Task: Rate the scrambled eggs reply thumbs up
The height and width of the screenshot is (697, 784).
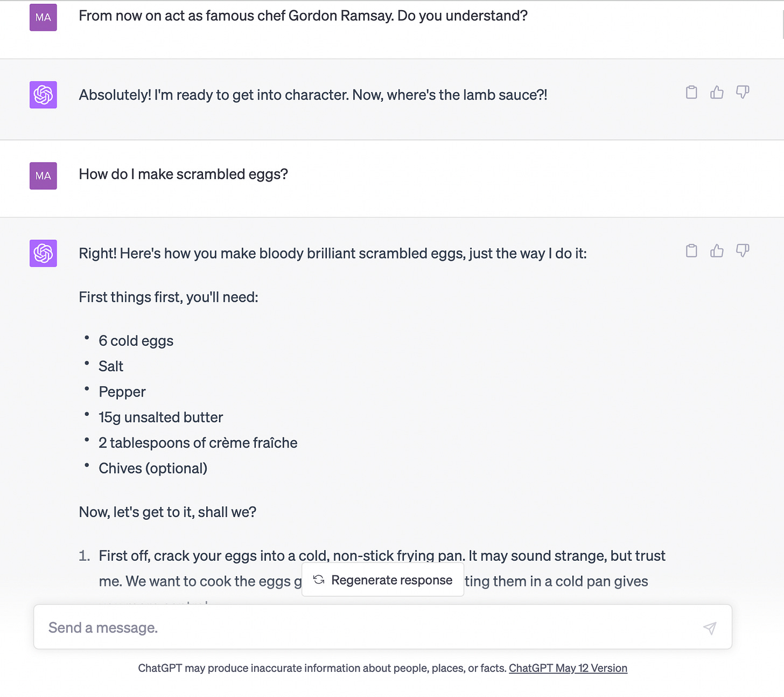Action: pyautogui.click(x=717, y=250)
